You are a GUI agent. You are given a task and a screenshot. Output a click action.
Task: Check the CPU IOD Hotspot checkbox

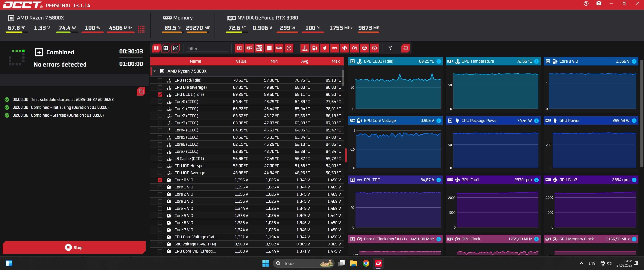(160, 166)
